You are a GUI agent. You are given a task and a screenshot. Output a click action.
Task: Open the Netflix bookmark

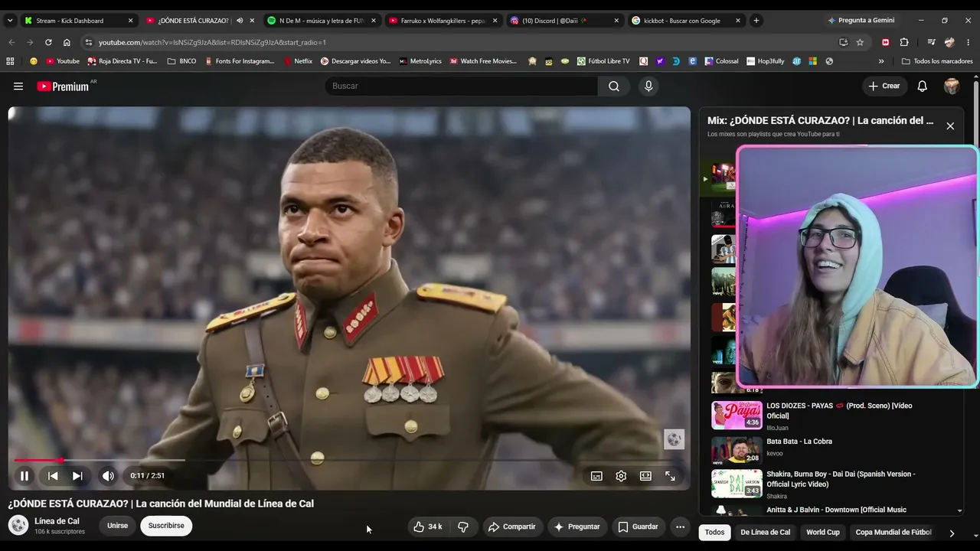pos(298,61)
